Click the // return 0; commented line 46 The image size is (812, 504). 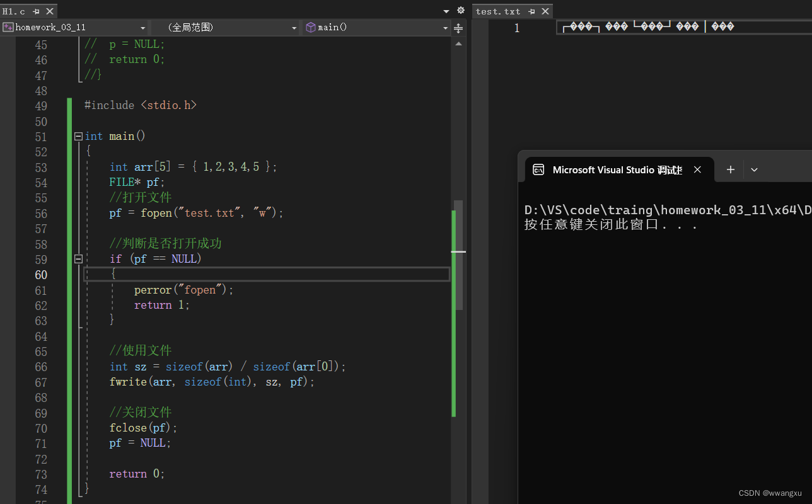coord(125,59)
